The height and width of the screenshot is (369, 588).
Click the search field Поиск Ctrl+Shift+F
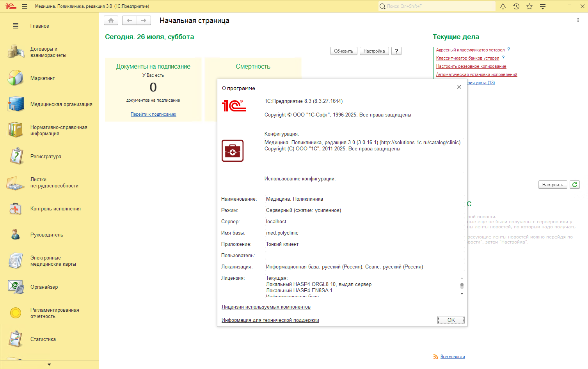tap(437, 6)
